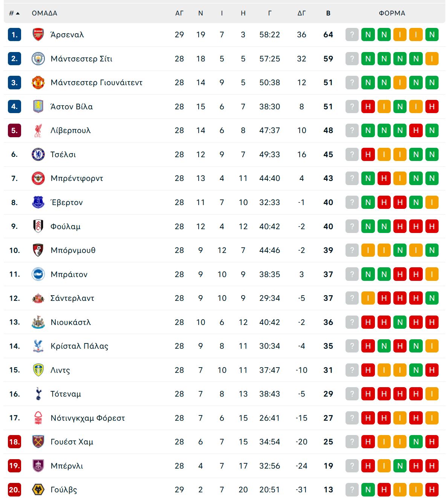Sort table by the # rank column

[14, 13]
